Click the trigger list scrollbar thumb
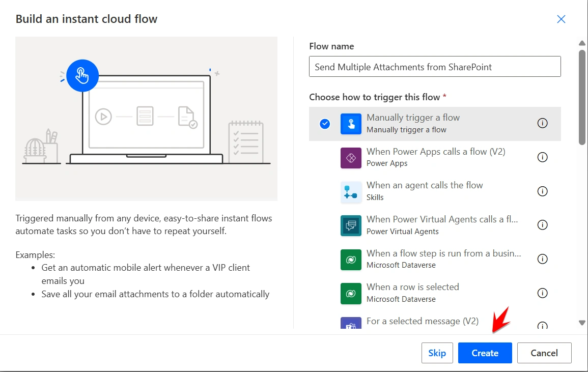588x372 pixels. click(x=582, y=97)
